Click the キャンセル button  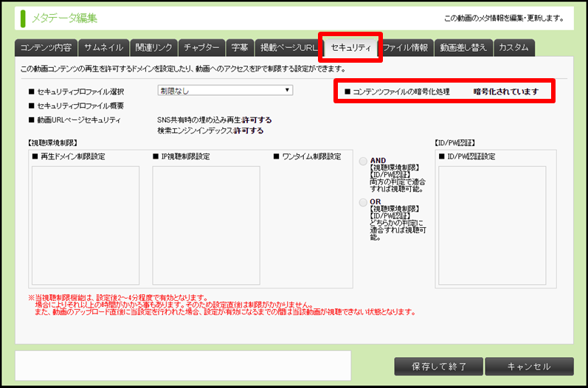(x=529, y=366)
